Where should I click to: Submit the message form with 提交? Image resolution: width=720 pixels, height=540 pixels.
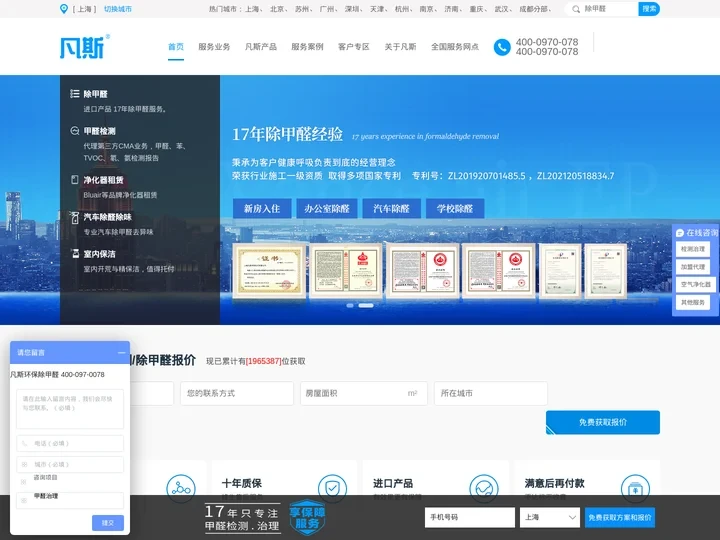click(107, 523)
